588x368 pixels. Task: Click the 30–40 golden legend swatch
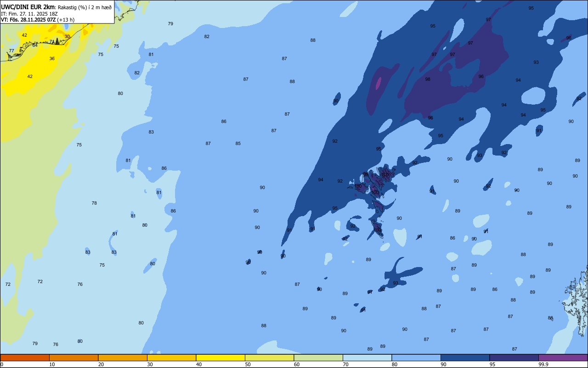(171, 357)
